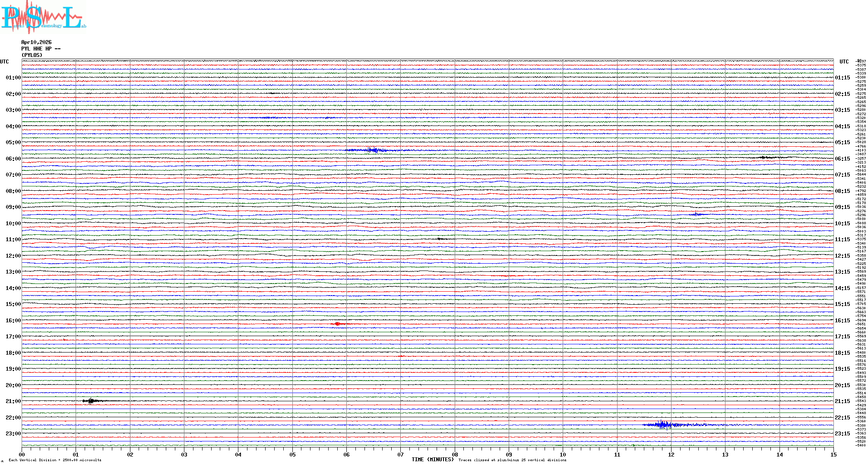Click the 16:15 time label on right axis
868x466 pixels.
(842, 321)
